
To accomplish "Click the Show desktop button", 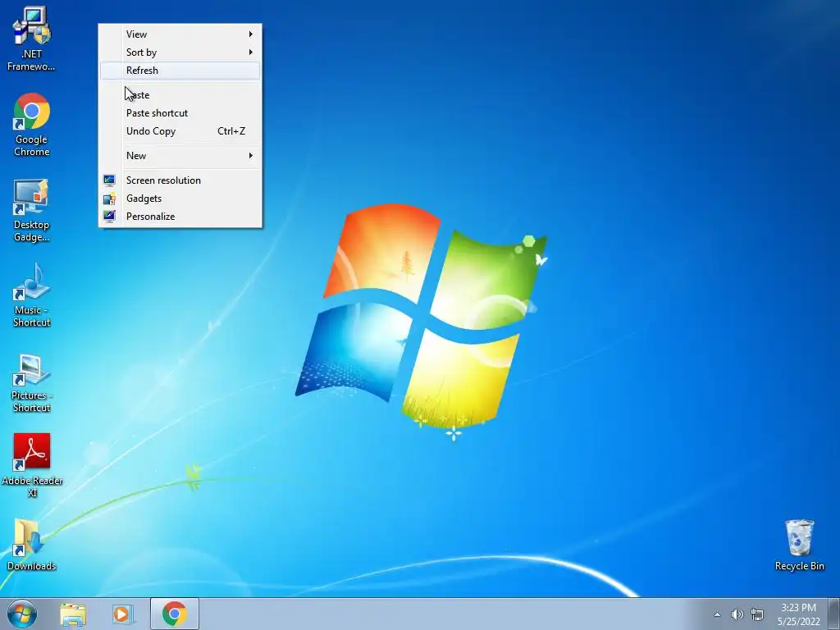I will point(834,614).
